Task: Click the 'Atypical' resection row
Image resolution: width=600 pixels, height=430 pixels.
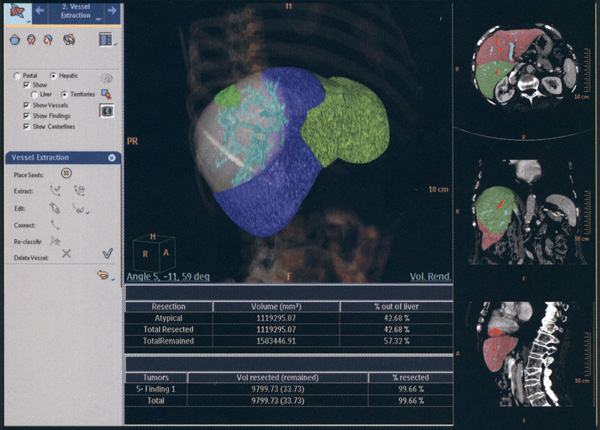Action: point(289,318)
